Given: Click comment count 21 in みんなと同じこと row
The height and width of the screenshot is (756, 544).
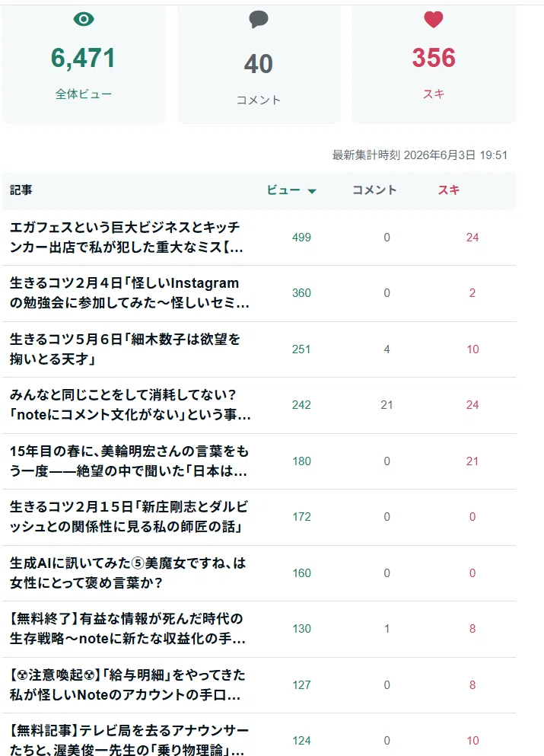Looking at the screenshot, I should 387,404.
